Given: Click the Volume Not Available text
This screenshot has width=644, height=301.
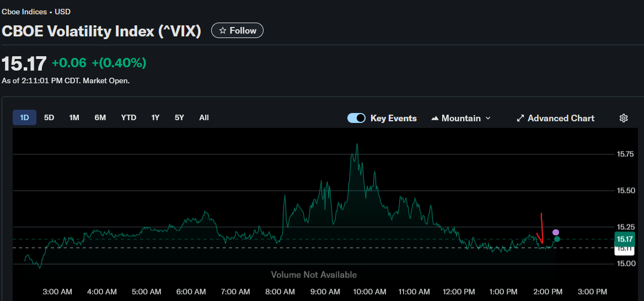Looking at the screenshot, I should coord(314,275).
